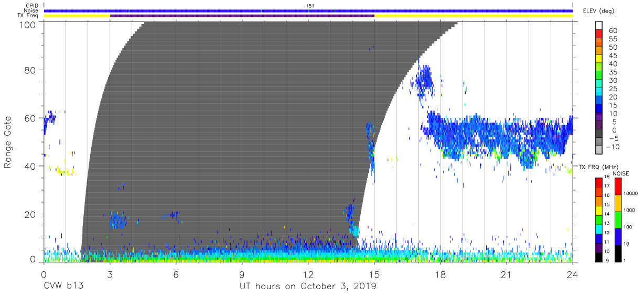
Task: Select the "TX Freq" row label
Action: coord(28,16)
